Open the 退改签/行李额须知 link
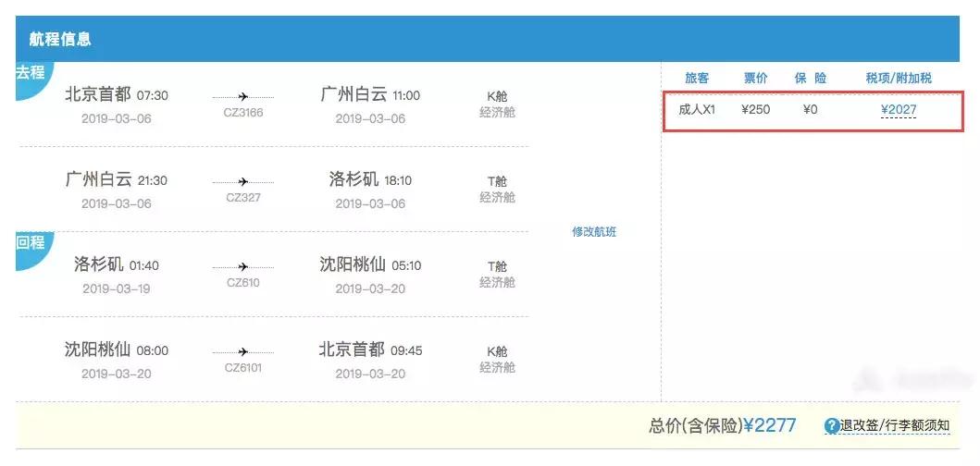The height and width of the screenshot is (466, 980). [x=894, y=426]
